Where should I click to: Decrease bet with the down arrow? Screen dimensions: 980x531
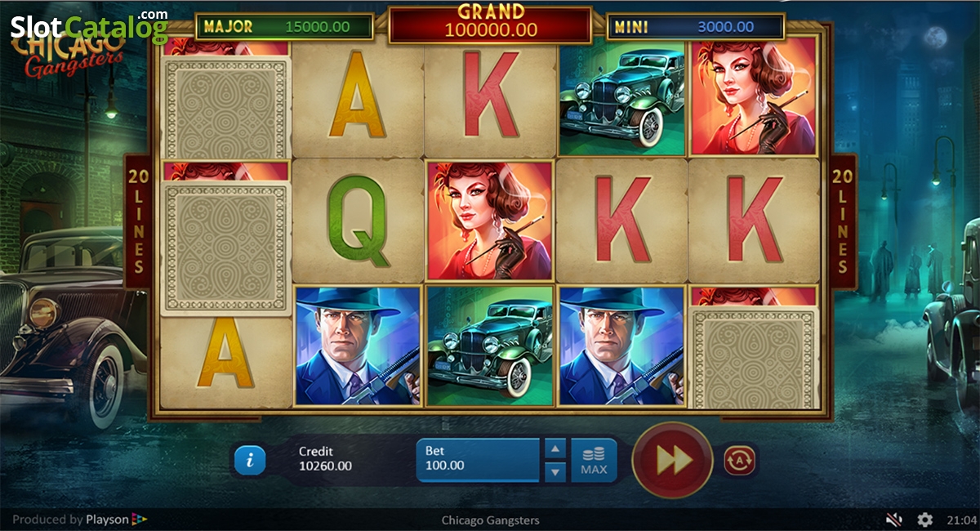coord(555,471)
